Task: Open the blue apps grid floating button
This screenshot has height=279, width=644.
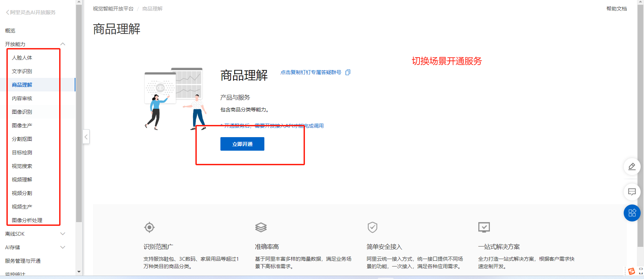Action: 632,213
